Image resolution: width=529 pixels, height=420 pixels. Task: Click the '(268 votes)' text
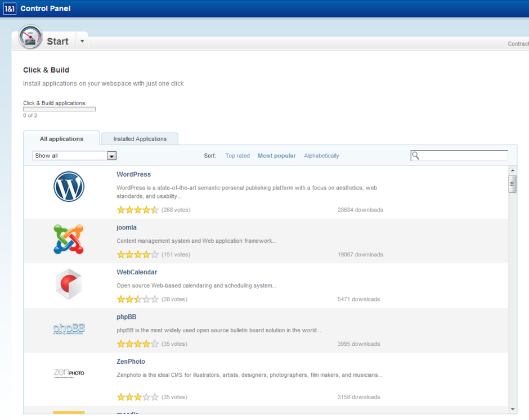[x=176, y=210]
